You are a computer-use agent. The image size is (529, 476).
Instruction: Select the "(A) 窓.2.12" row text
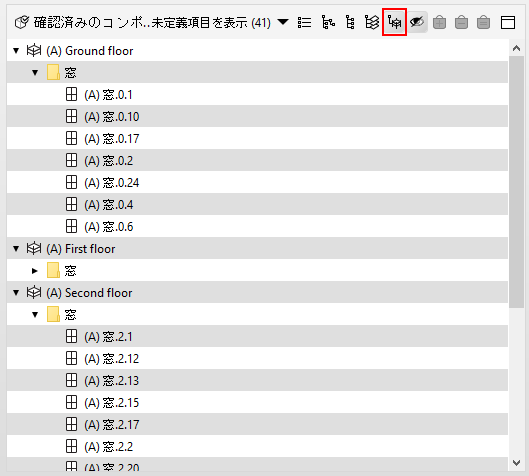pos(112,359)
